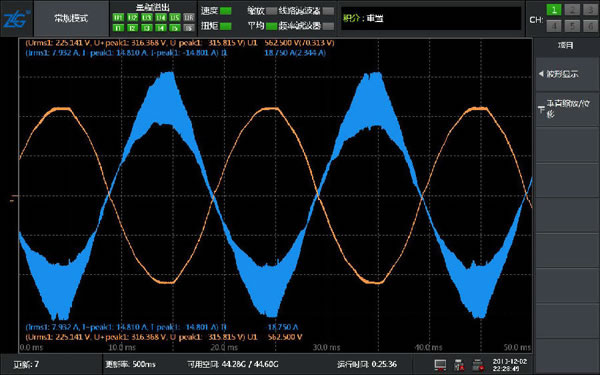
Task: Toggle the U4 display indicator
Action: pyautogui.click(x=161, y=18)
